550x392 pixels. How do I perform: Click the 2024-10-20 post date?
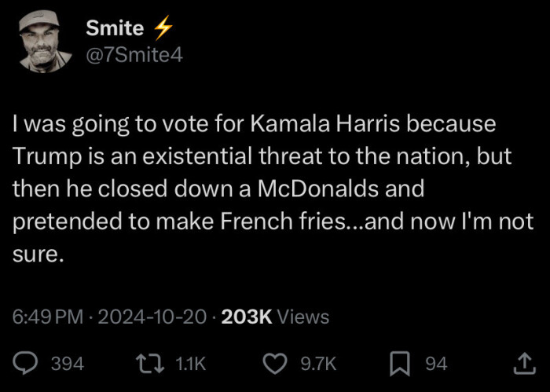coord(154,317)
